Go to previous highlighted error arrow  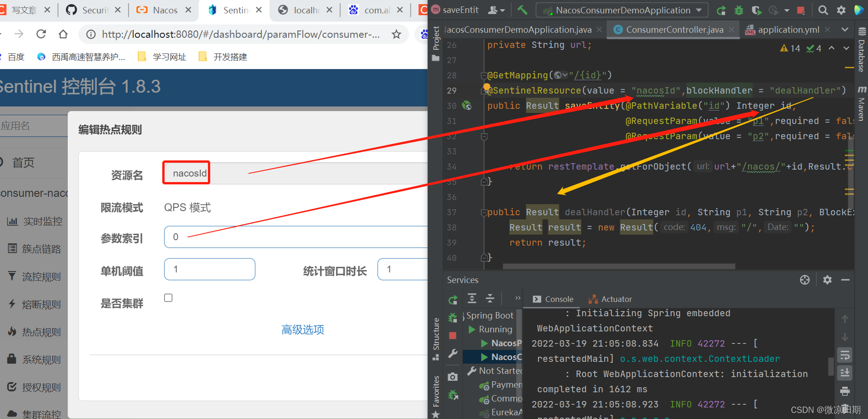tap(832, 48)
